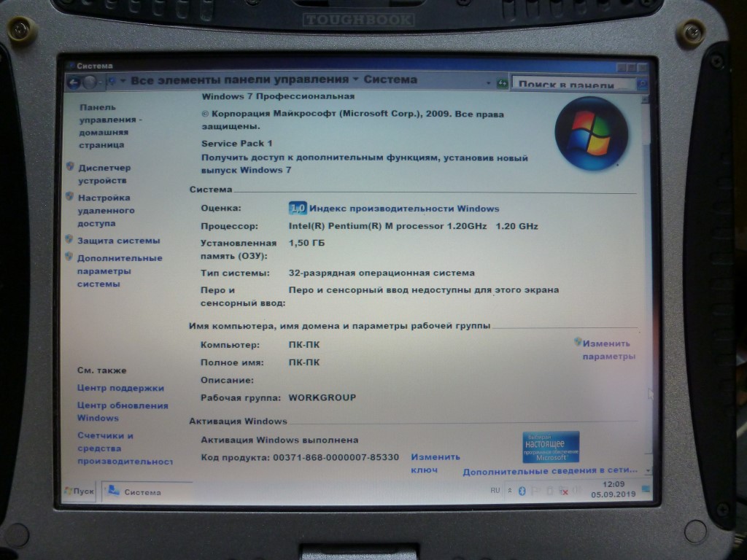Screen dimensions: 747x560
Task: Open Дополнительные параметры системы link
Action: pyautogui.click(x=120, y=271)
